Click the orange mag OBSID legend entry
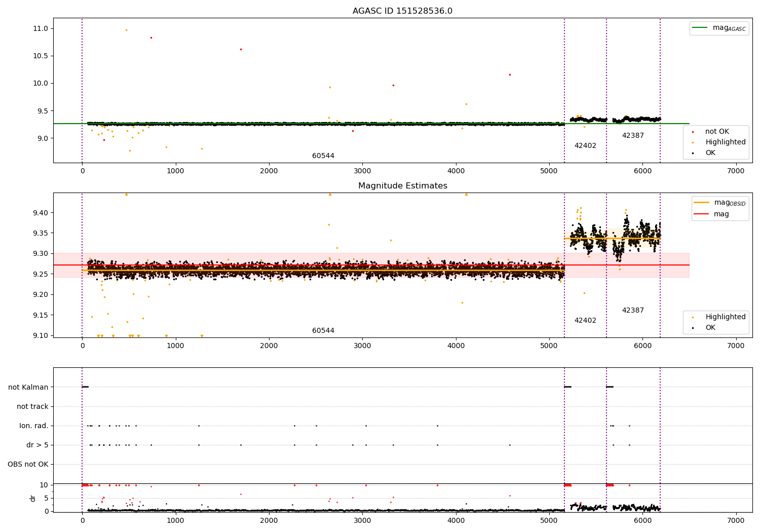The image size is (760, 532). 720,203
